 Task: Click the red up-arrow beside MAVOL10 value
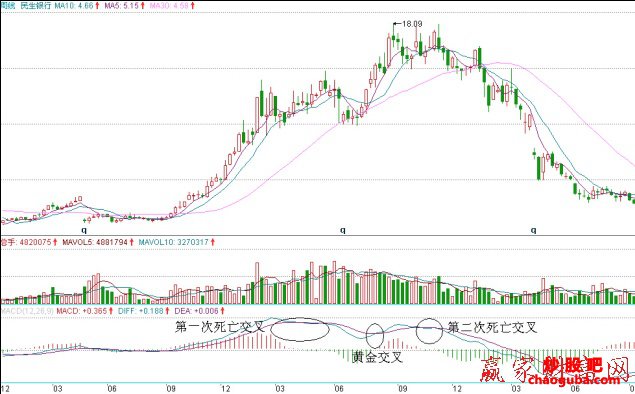point(213,242)
